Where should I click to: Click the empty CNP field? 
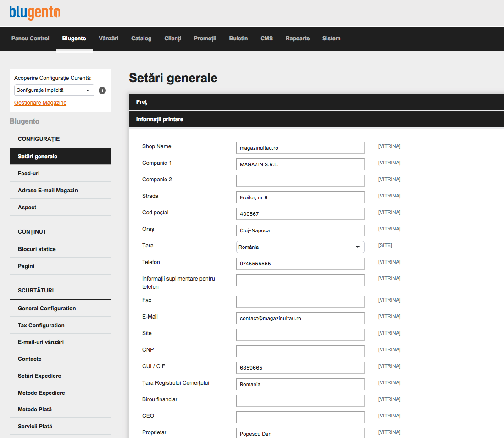(300, 351)
